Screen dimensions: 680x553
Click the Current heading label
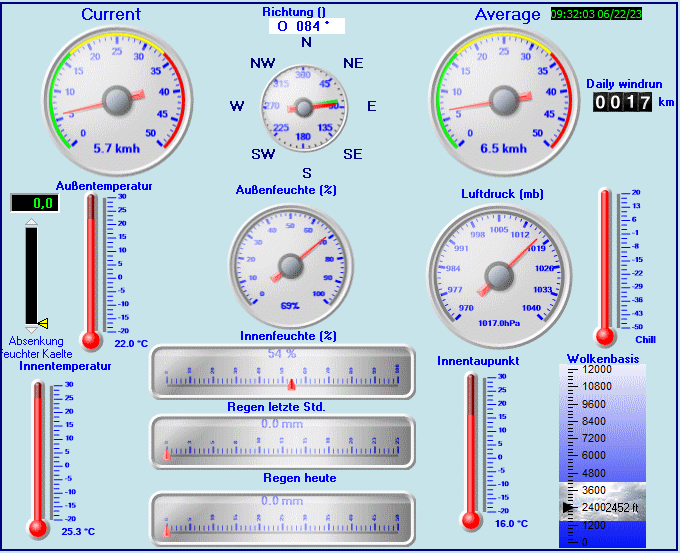pos(111,14)
